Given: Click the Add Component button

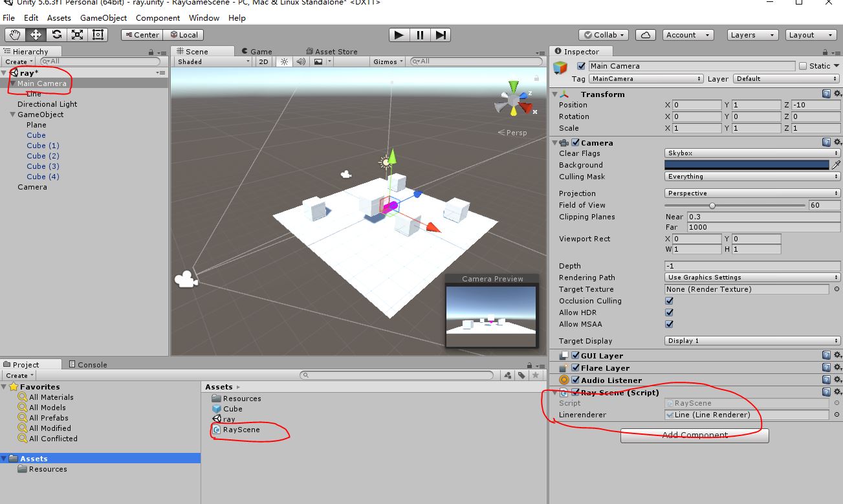Looking at the screenshot, I should [695, 435].
